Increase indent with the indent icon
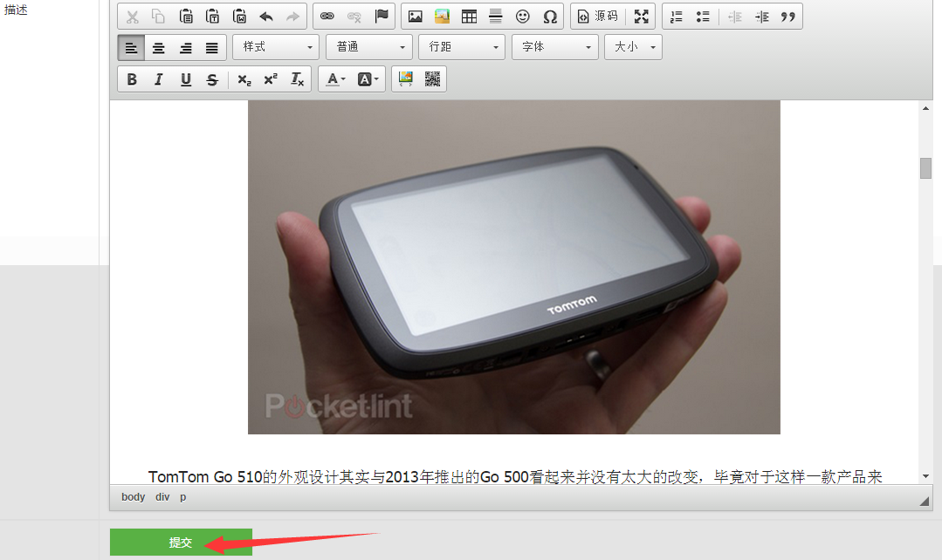This screenshot has height=560, width=942. tap(762, 17)
